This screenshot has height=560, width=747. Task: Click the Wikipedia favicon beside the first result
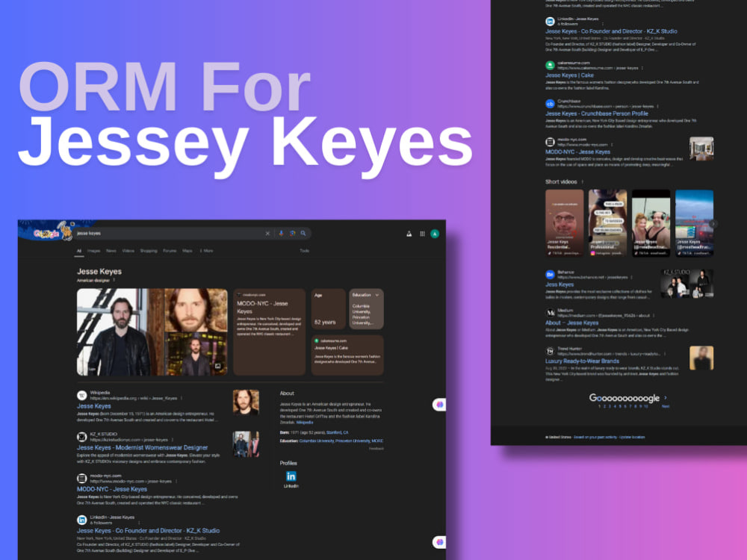pos(82,395)
